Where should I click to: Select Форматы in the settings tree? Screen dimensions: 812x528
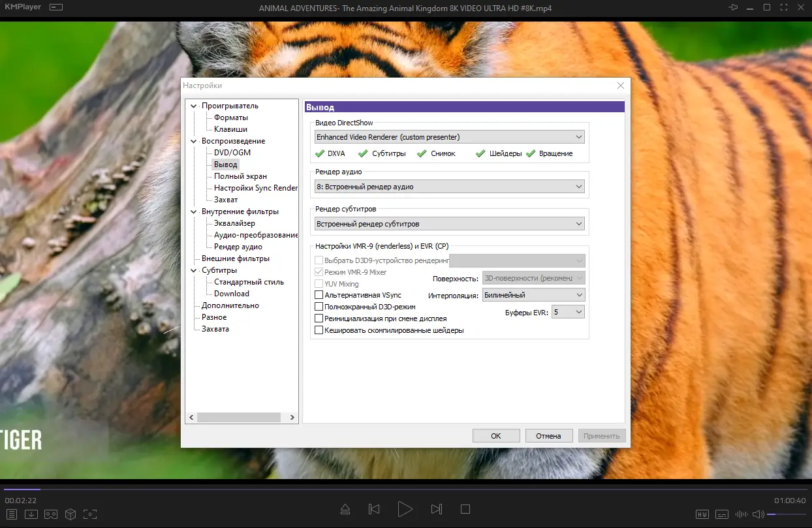tap(231, 117)
